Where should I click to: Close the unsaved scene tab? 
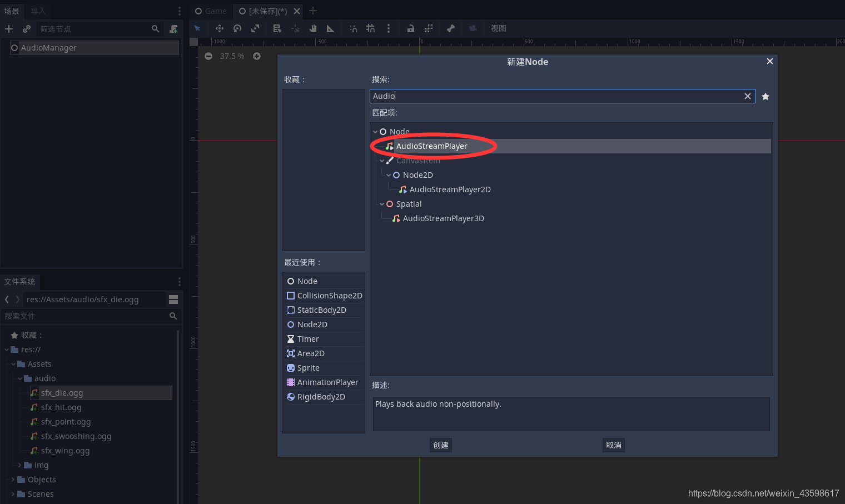(x=297, y=11)
